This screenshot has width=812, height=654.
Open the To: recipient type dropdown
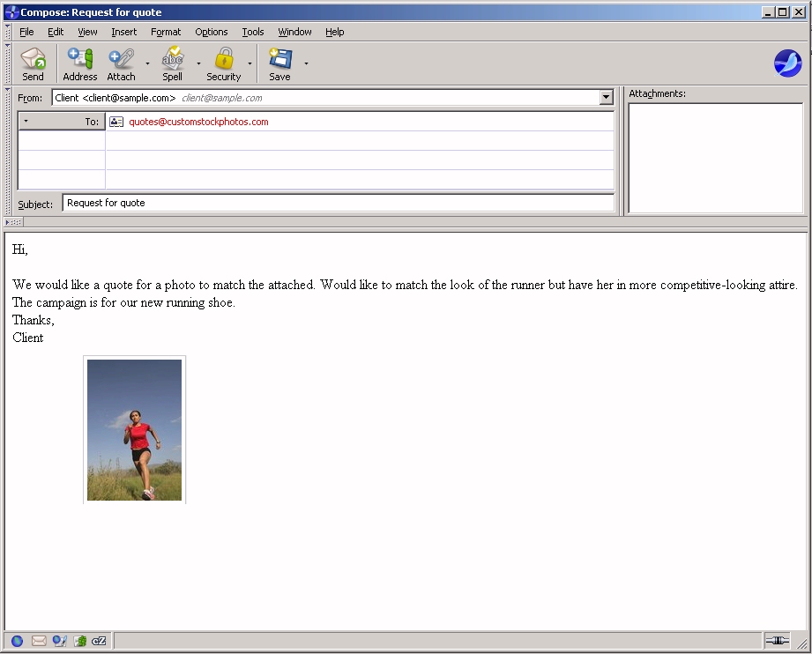coord(62,121)
